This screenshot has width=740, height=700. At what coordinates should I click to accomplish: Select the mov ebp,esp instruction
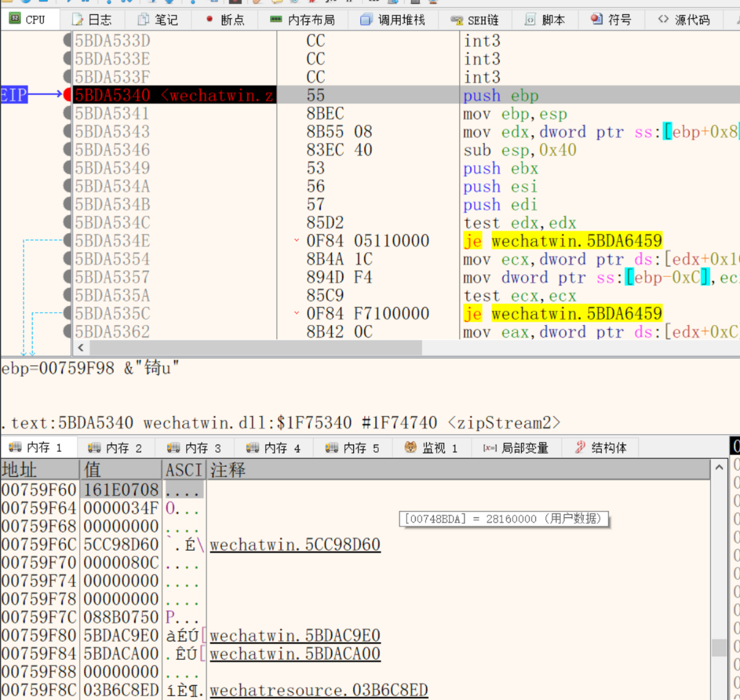pyautogui.click(x=516, y=113)
